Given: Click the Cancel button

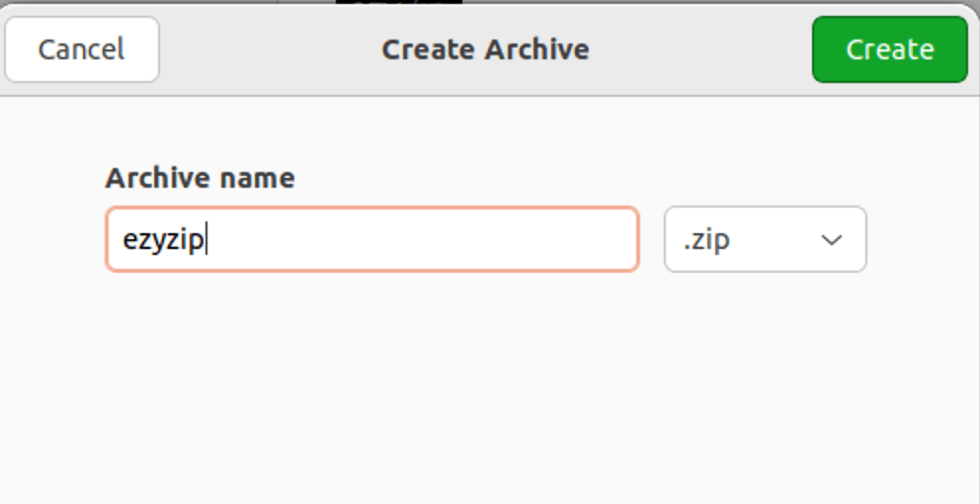Looking at the screenshot, I should pos(81,49).
